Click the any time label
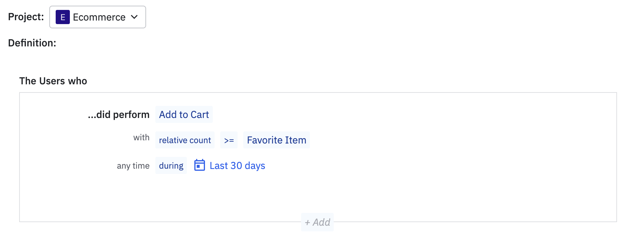644x248 pixels. tap(133, 165)
